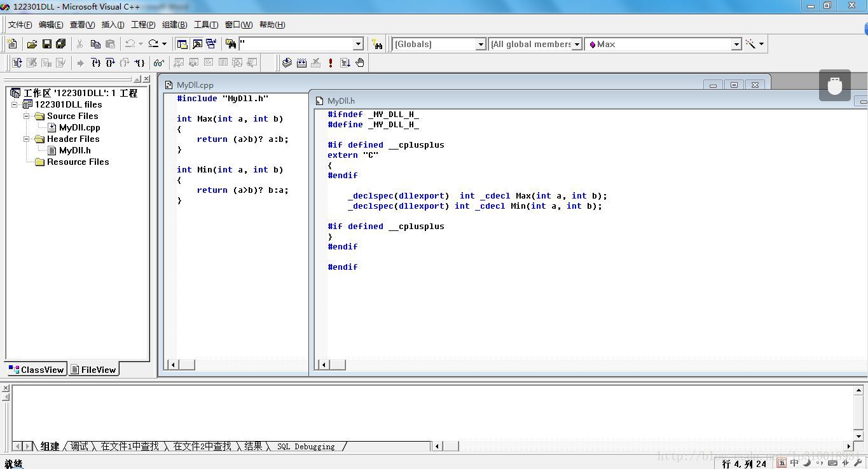Open the 窗口(W) menu

click(238, 25)
